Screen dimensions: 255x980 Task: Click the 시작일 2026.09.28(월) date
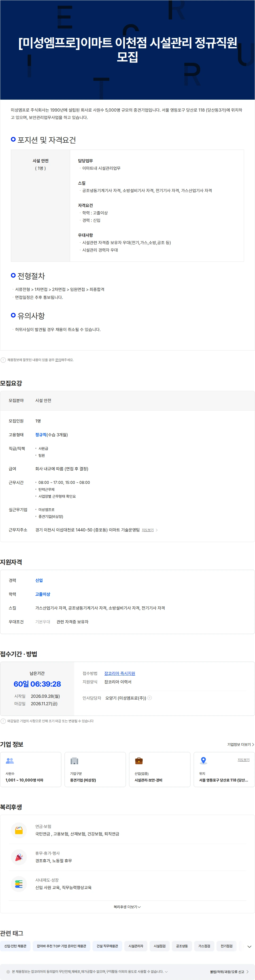[45, 696]
